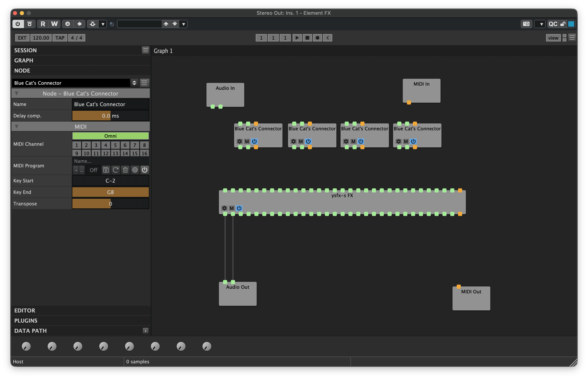Select the Omni MIDI channel button
Image resolution: width=588 pixels, height=379 pixels.
point(111,136)
